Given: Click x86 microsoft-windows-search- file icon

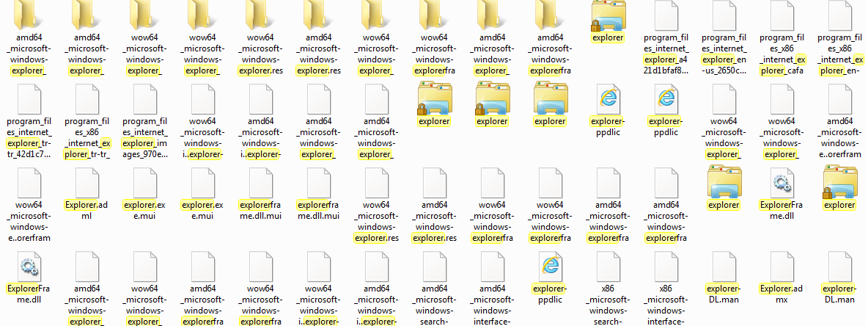Looking at the screenshot, I should (608, 266).
